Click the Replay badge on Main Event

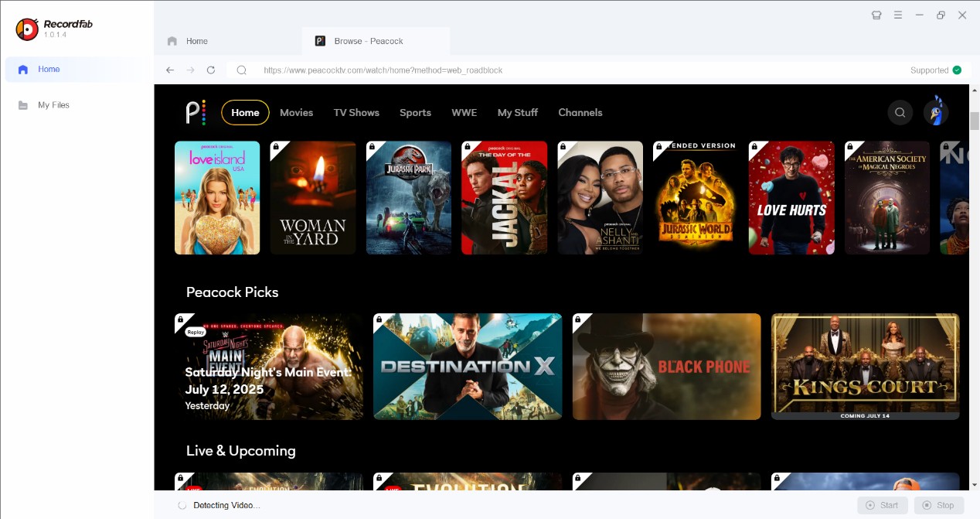click(196, 332)
